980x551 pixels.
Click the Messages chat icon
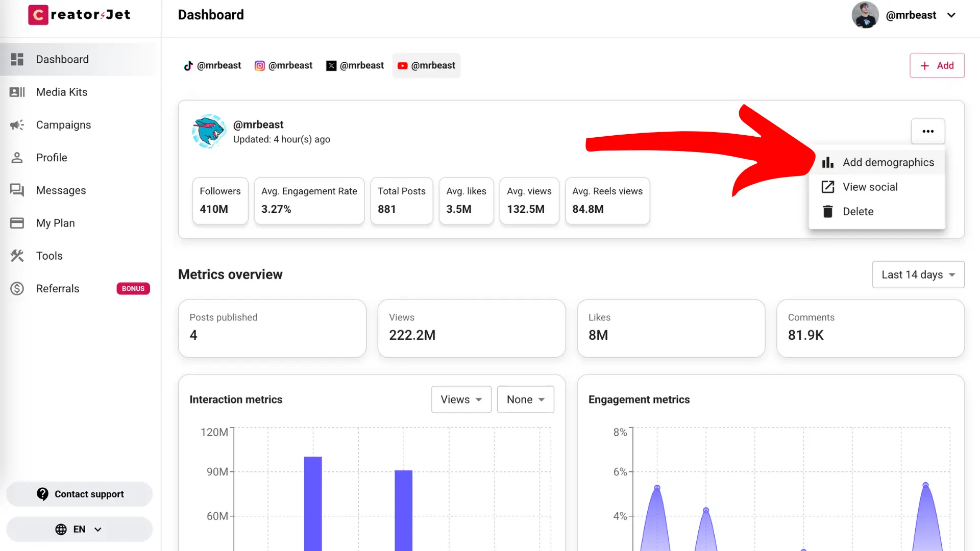point(17,190)
